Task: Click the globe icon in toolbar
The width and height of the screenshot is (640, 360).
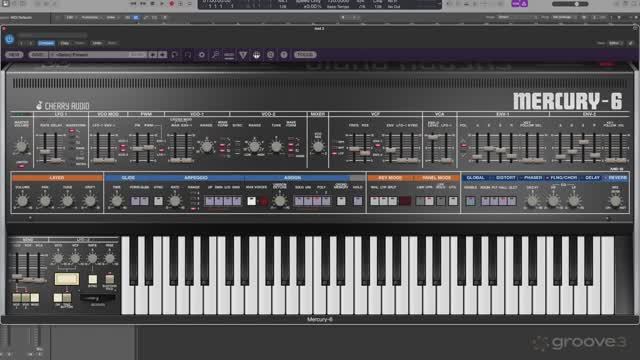Action: [x=256, y=55]
